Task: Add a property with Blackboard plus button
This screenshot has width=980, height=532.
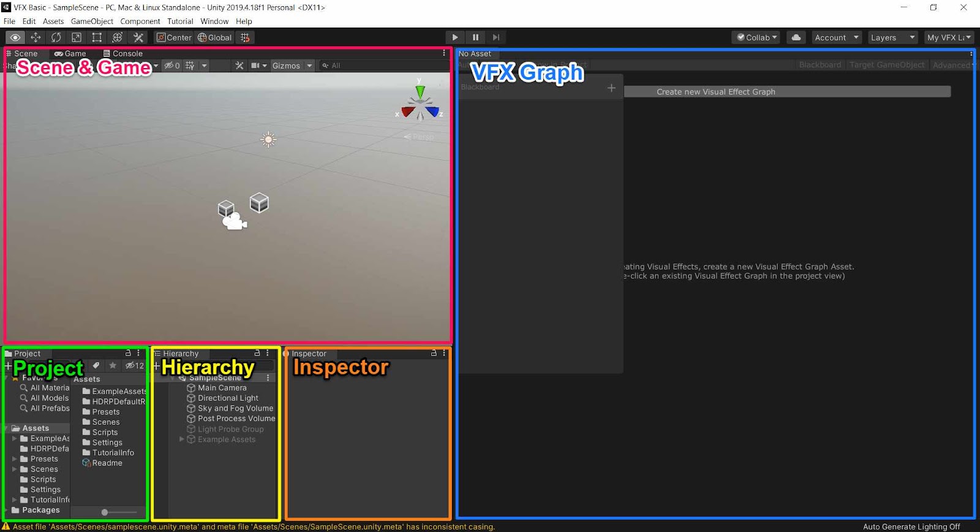Action: pos(611,88)
